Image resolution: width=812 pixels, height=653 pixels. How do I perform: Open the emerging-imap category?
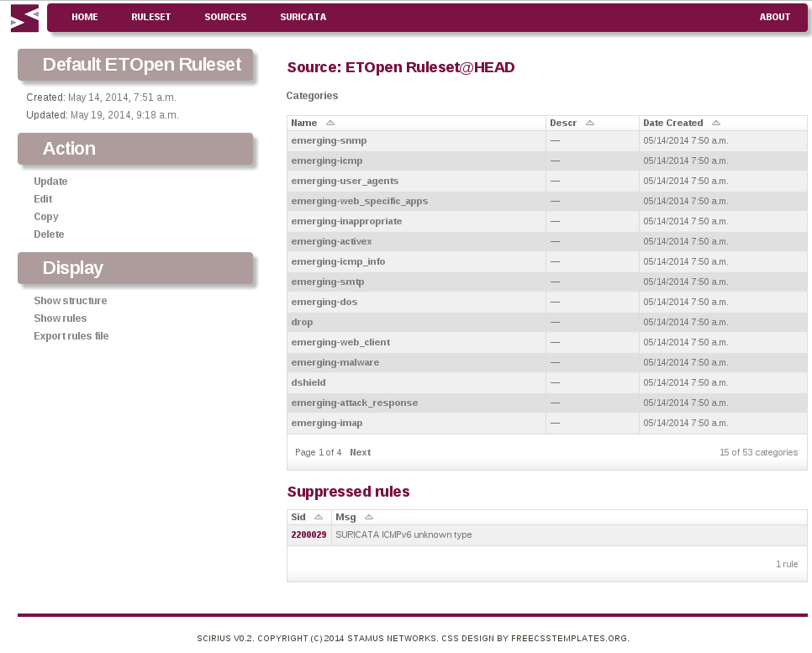(327, 423)
